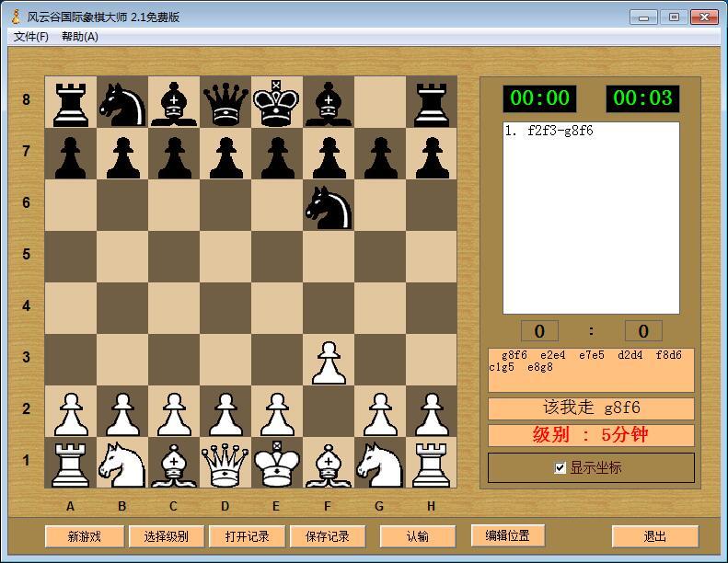Click the black knight on f6
Viewport: 728px width, 563px height.
(329, 206)
